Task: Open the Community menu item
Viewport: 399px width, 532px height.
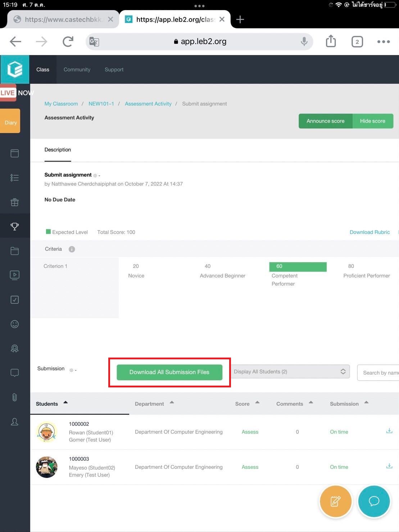Action: tap(77, 69)
